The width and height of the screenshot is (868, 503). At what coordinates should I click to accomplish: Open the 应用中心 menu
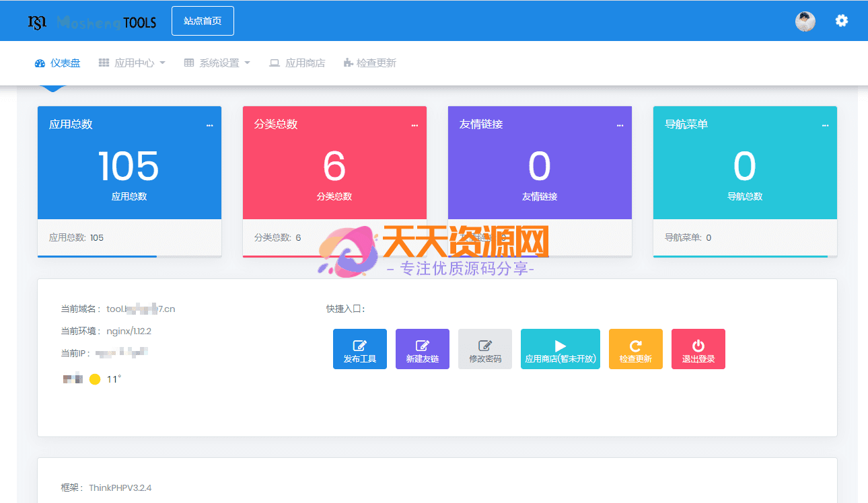pyautogui.click(x=132, y=63)
